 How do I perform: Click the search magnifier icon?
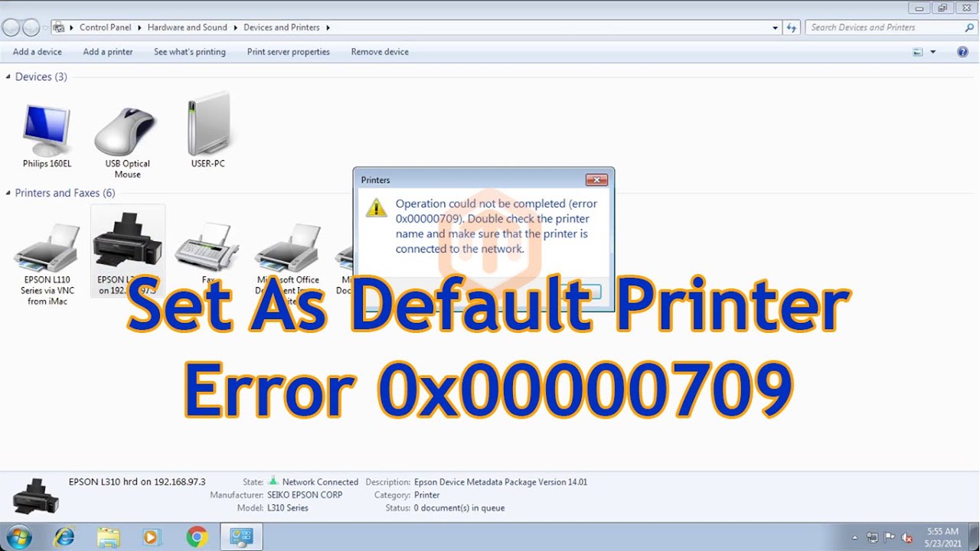[x=969, y=28]
